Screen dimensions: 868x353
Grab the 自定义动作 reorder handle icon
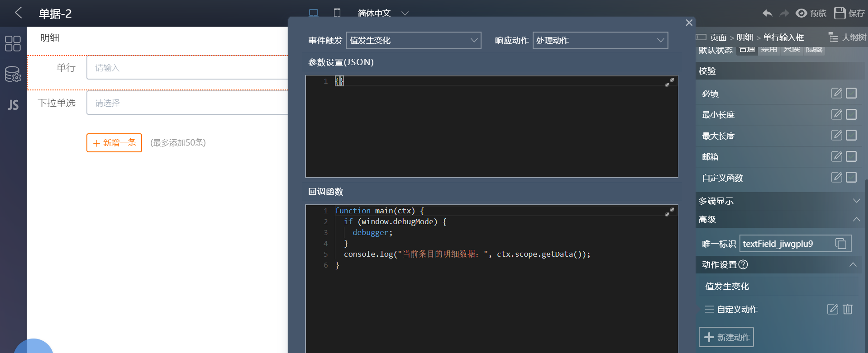pos(710,309)
